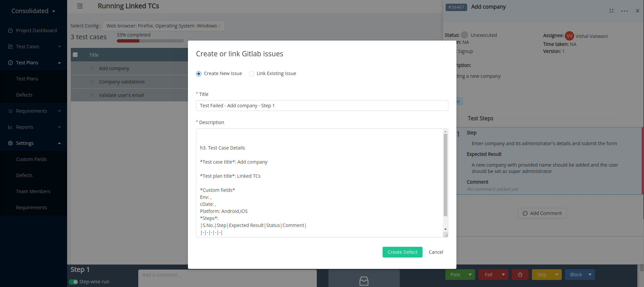
Task: Click the drag handle of the Add company row
Action: point(92,68)
